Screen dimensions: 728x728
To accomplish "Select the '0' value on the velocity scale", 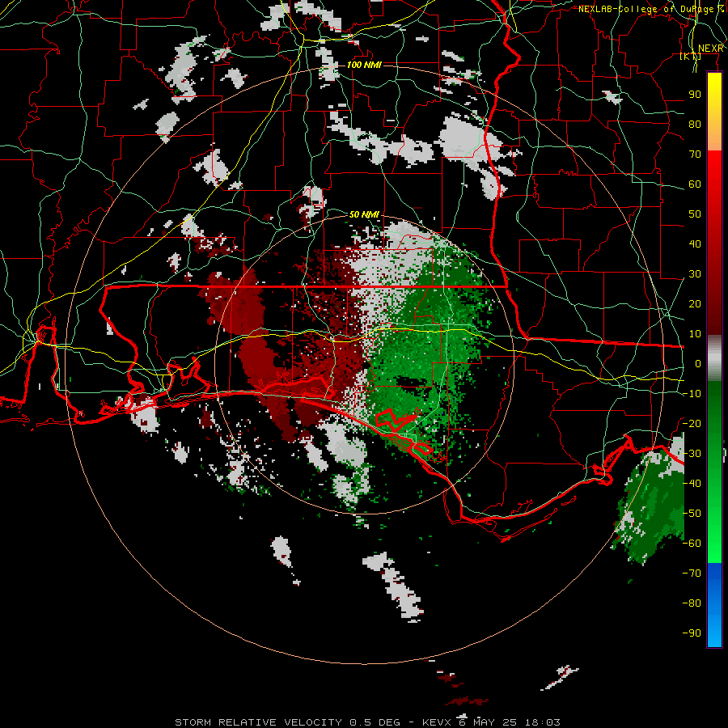I will coord(698,364).
